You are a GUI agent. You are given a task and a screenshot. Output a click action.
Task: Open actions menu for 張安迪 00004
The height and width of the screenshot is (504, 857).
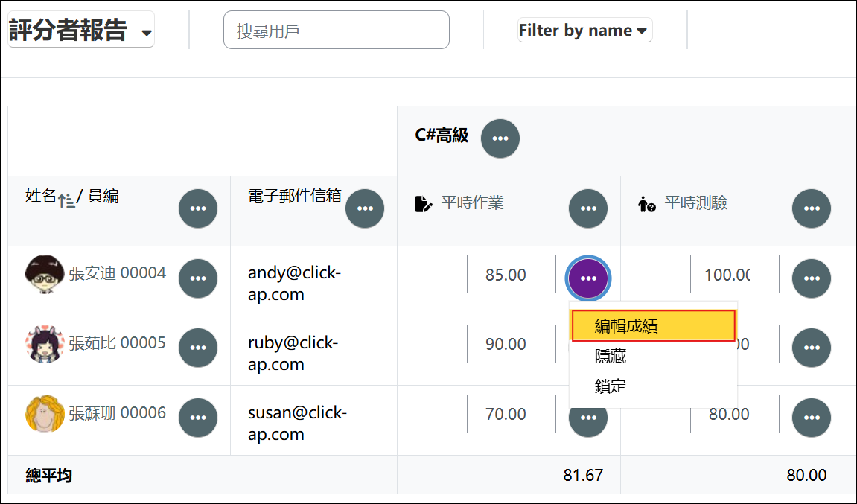coord(198,278)
